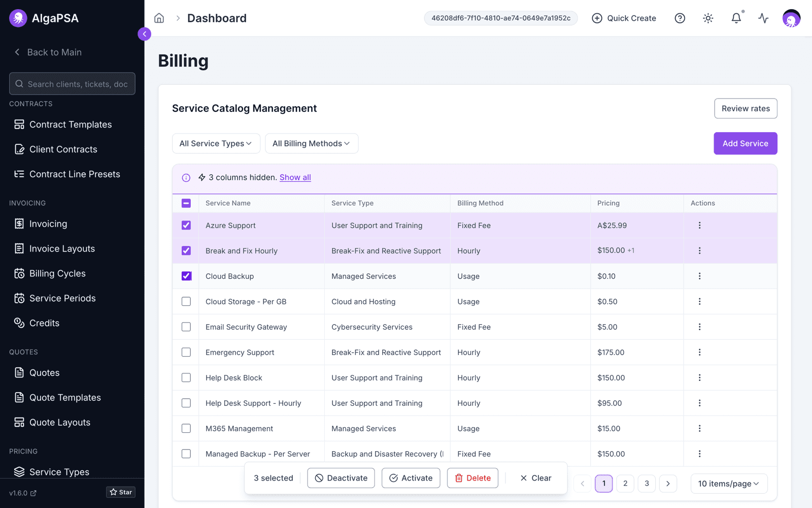Screen dimensions: 812x508
Task: Open All Service Types dropdown
Action: (x=216, y=144)
